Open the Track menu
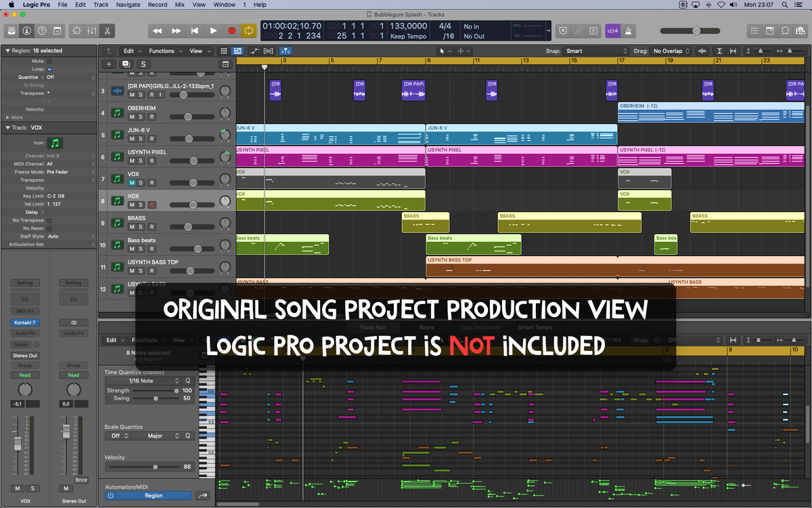 (x=101, y=5)
